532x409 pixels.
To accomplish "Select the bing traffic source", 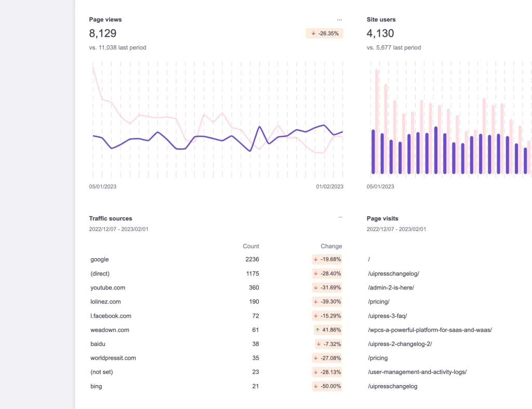I will click(96, 386).
